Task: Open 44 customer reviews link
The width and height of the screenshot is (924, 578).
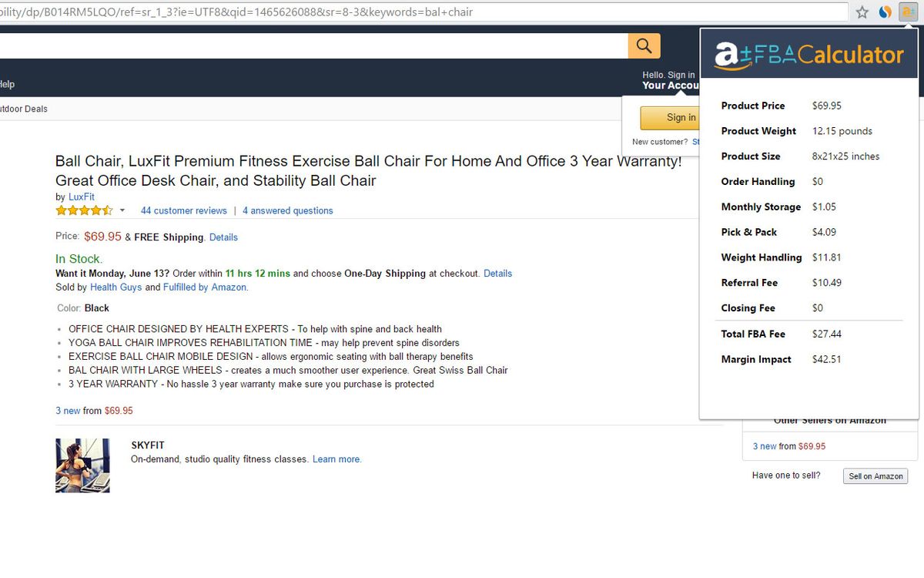Action: [184, 210]
